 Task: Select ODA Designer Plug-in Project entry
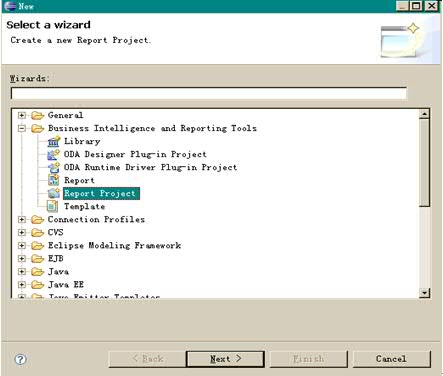click(135, 154)
